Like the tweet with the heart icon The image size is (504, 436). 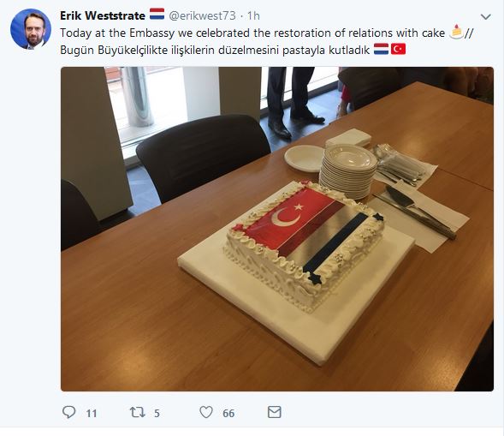tap(206, 412)
